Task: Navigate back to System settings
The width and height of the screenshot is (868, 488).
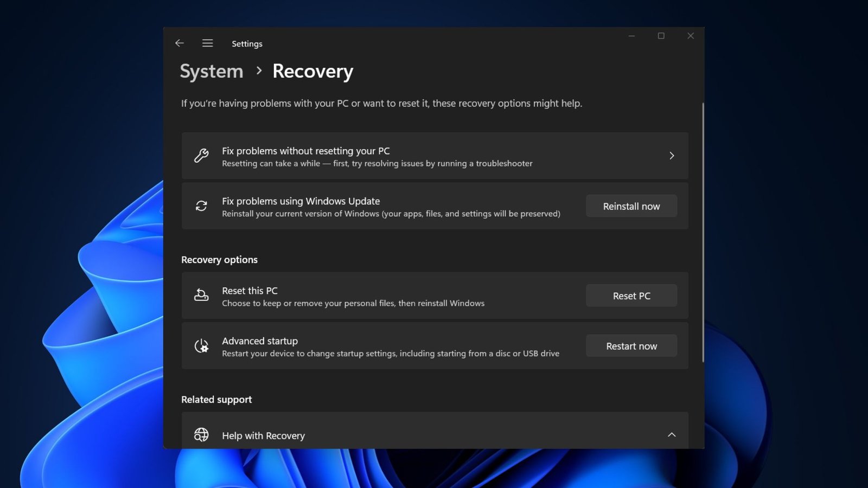Action: tap(211, 71)
